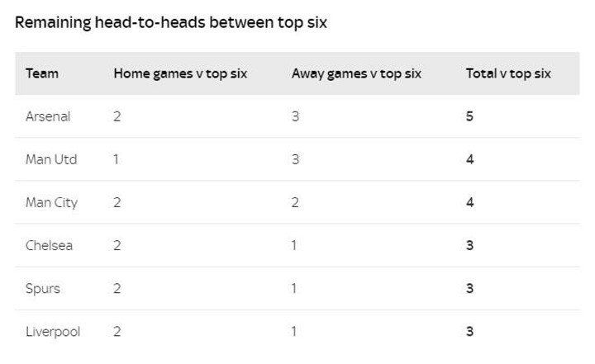Select the Liverpool team name

tap(53, 332)
